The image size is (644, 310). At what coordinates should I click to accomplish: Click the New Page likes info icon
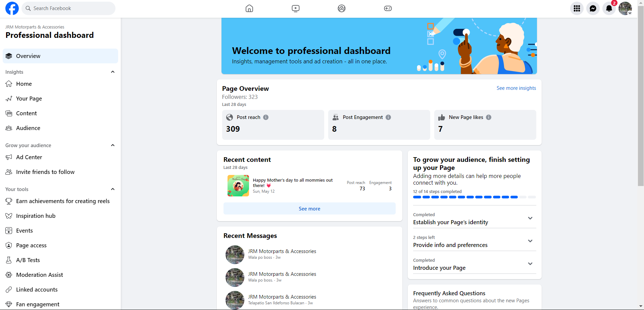pos(489,117)
